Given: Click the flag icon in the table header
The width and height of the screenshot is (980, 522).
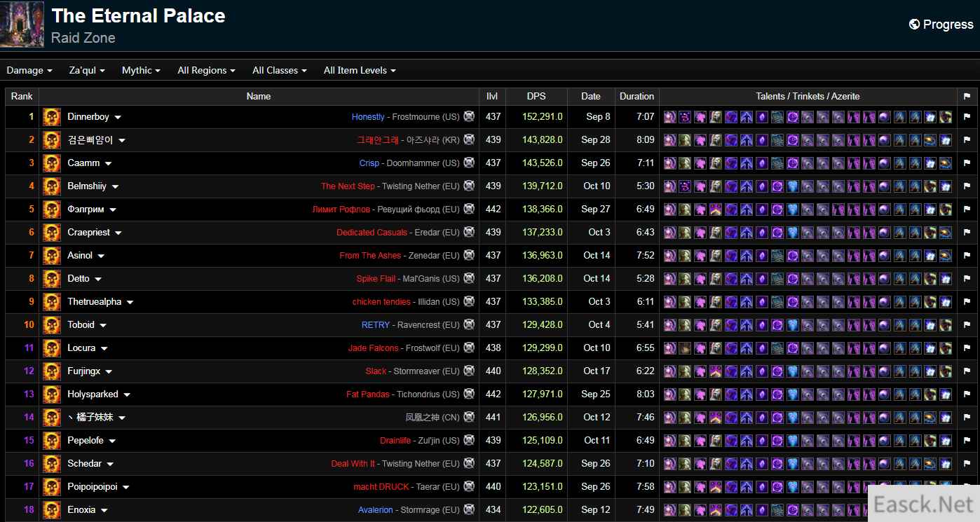Looking at the screenshot, I should click(967, 97).
